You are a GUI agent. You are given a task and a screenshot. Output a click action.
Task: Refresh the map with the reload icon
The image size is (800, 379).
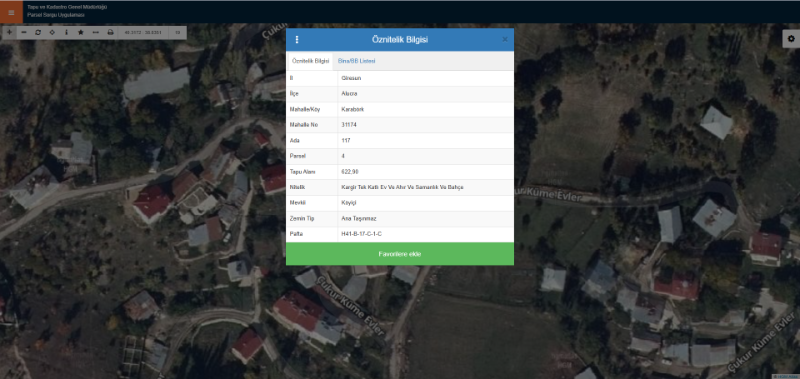pos(38,33)
